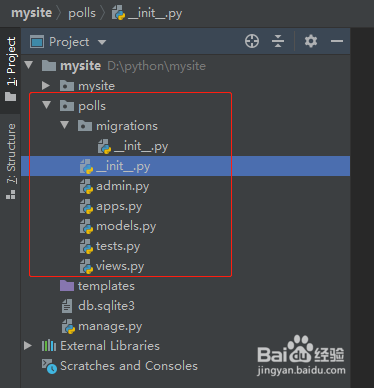Open models.py file
Viewport: 374px width, 388px height.
point(126,226)
